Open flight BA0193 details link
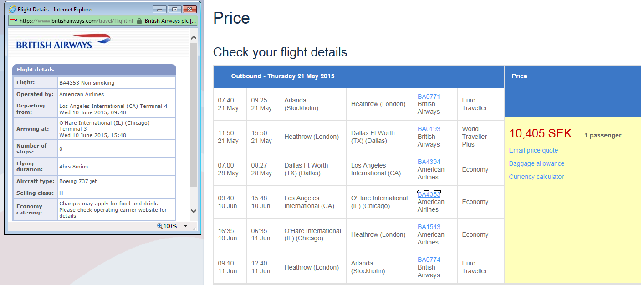The height and width of the screenshot is (285, 644). pyautogui.click(x=429, y=129)
